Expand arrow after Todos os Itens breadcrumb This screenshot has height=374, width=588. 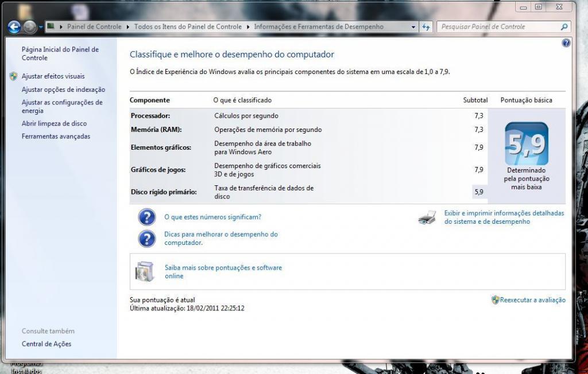(248, 27)
